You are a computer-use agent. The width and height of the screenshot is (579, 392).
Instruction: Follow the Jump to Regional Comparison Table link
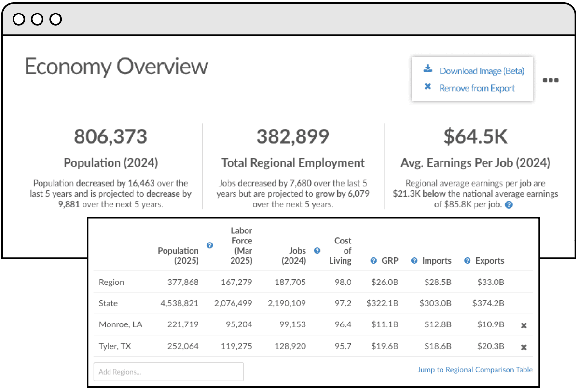point(475,369)
